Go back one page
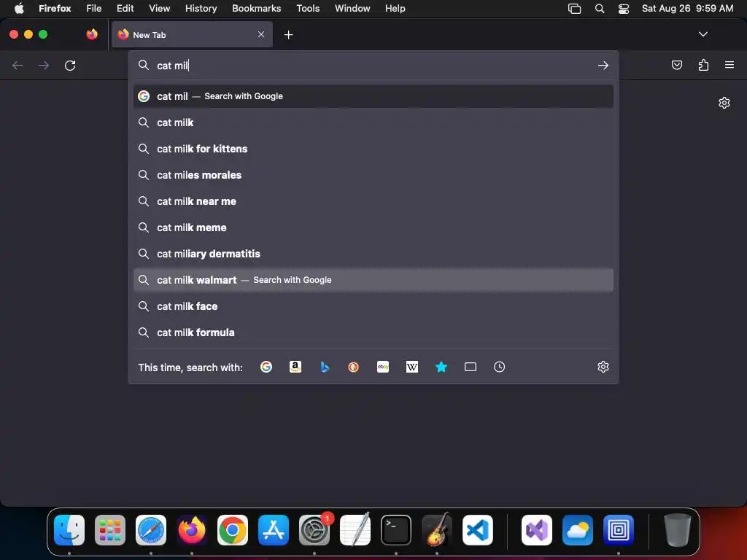 pyautogui.click(x=18, y=65)
